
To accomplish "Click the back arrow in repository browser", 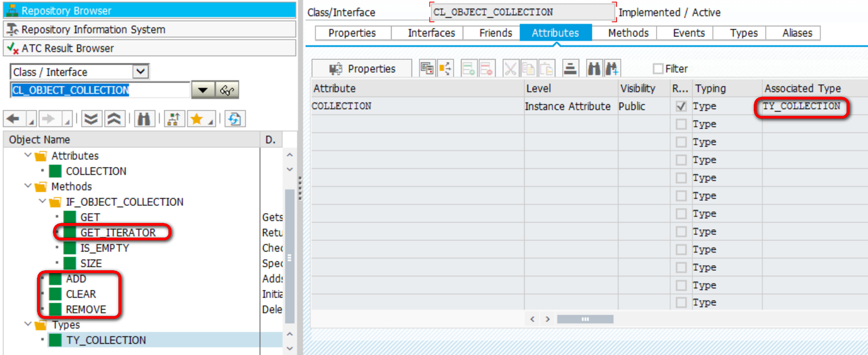I will pyautogui.click(x=13, y=118).
